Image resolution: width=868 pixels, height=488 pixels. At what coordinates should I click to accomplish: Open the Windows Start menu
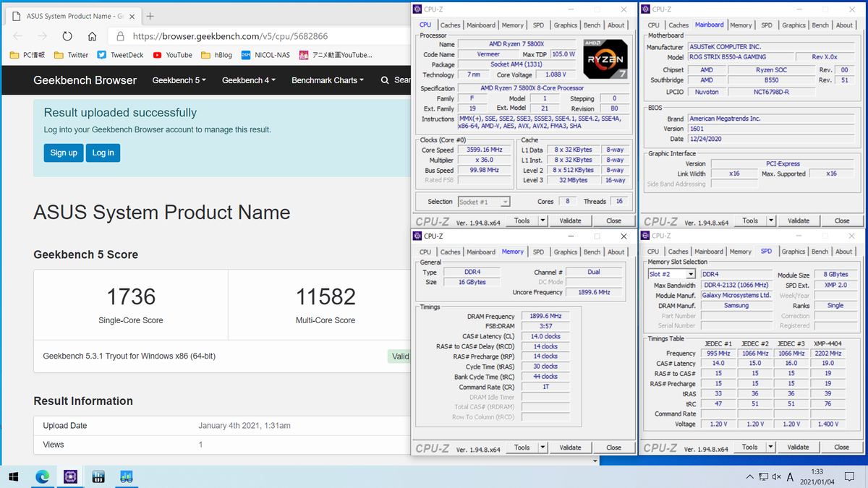[x=14, y=476]
